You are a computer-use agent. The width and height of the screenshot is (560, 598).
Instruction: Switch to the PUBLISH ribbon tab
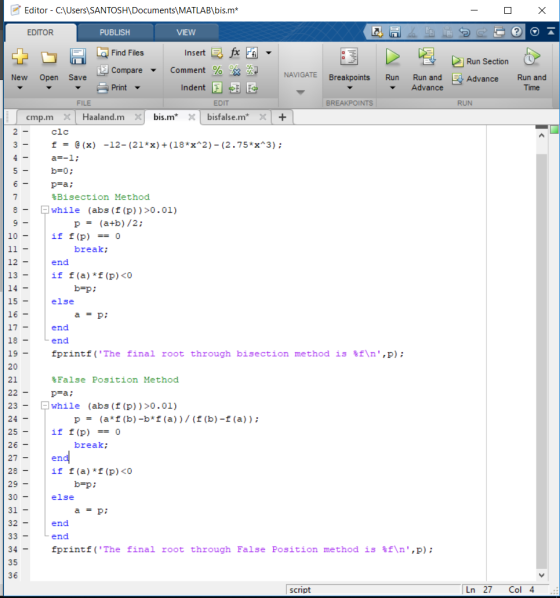click(115, 33)
